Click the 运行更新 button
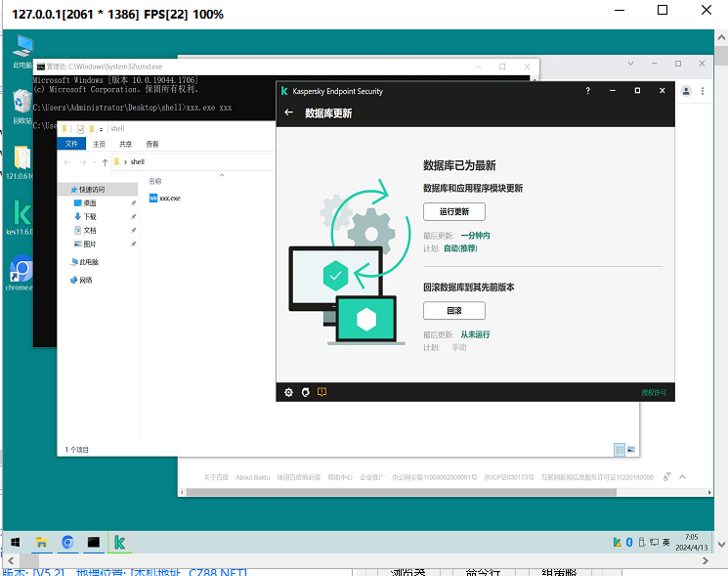This screenshot has width=728, height=576. tap(453, 211)
